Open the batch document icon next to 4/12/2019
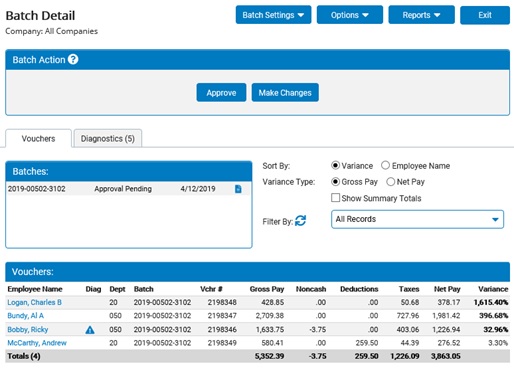Screen dimensions: 514x370 pyautogui.click(x=238, y=189)
